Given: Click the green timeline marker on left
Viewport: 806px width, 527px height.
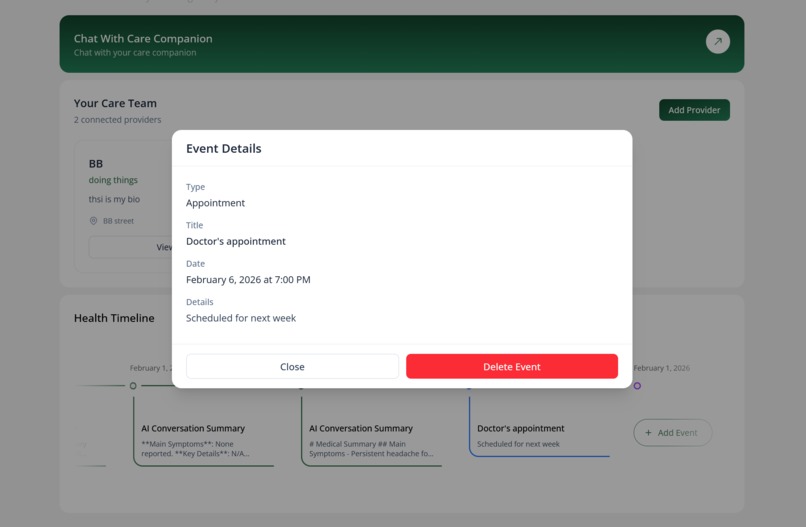Looking at the screenshot, I should (133, 386).
